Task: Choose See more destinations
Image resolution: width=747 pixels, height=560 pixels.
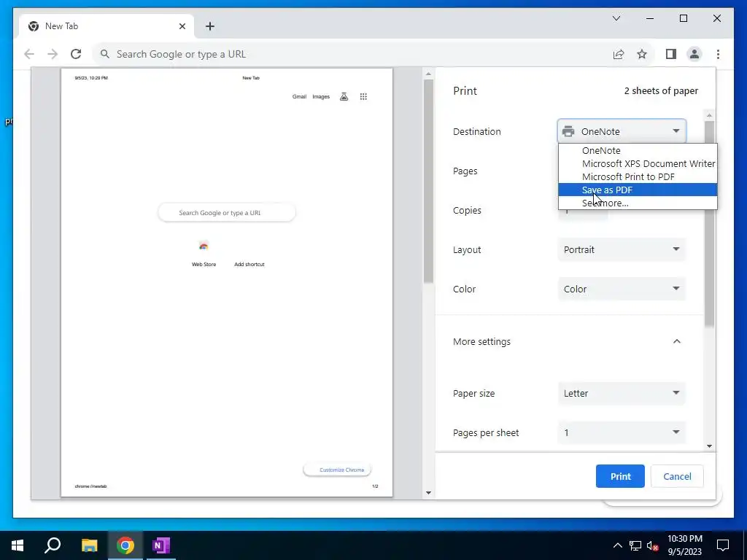Action: (638, 203)
